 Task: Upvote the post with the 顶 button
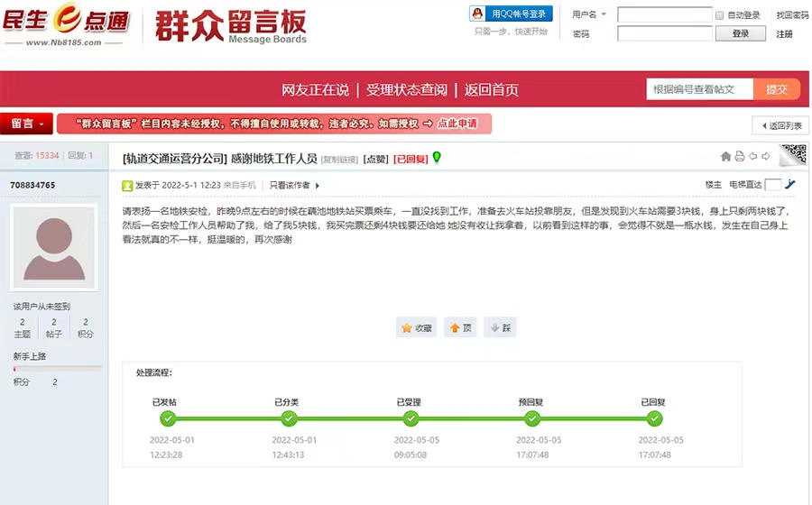coord(460,328)
